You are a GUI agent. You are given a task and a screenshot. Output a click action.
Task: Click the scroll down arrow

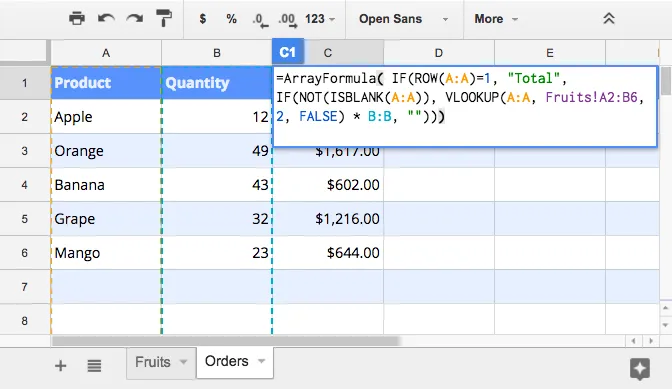tap(666, 325)
